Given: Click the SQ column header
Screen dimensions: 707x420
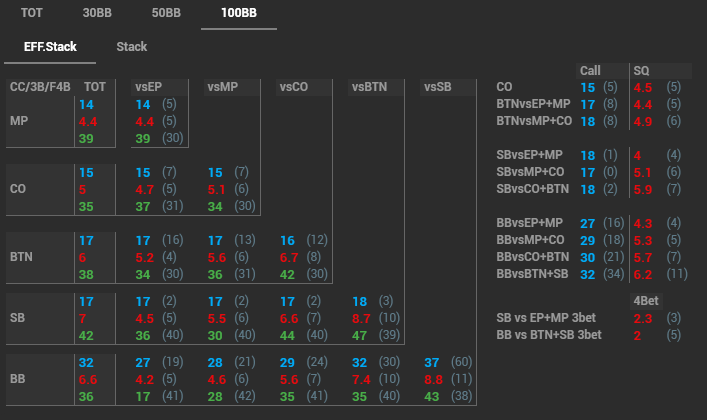Looking at the screenshot, I should click(641, 71).
